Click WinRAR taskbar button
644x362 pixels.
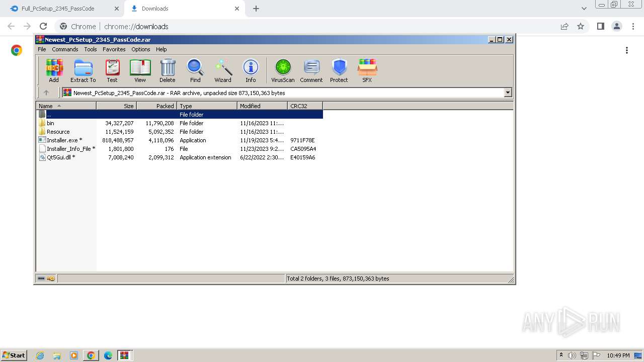click(x=125, y=355)
